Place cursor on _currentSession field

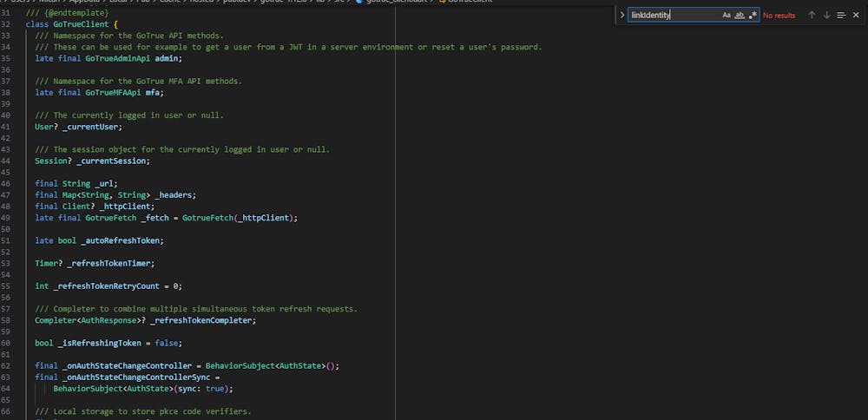(x=113, y=161)
